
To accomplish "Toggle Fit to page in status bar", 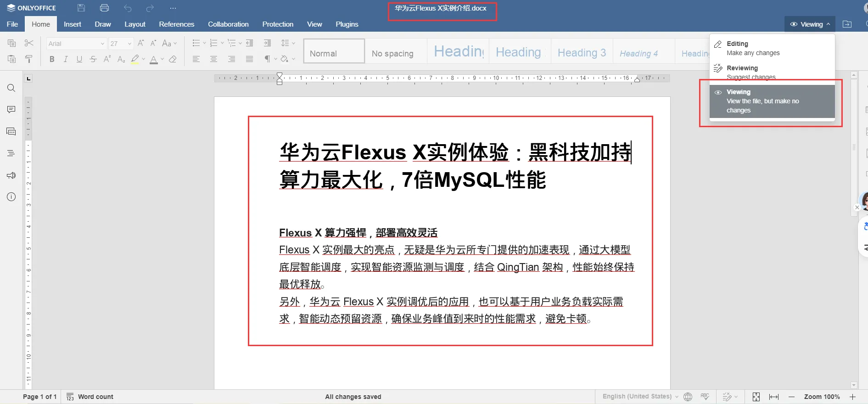I will 756,397.
